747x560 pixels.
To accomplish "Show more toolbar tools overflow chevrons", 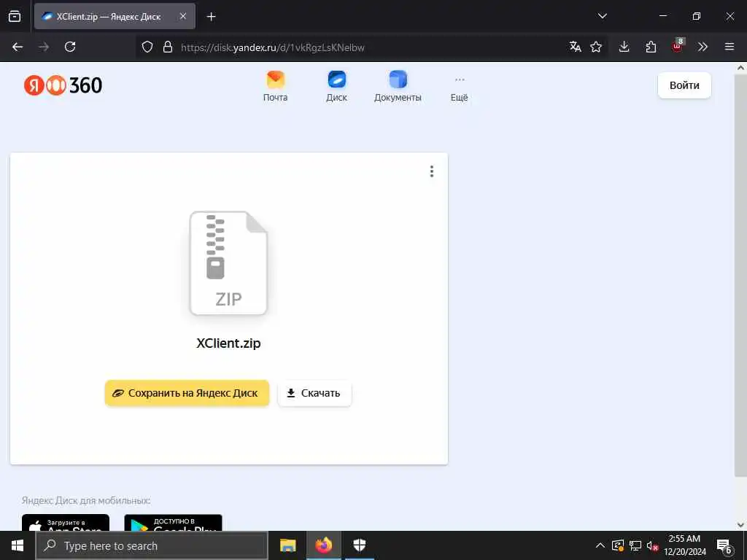I will pyautogui.click(x=703, y=47).
